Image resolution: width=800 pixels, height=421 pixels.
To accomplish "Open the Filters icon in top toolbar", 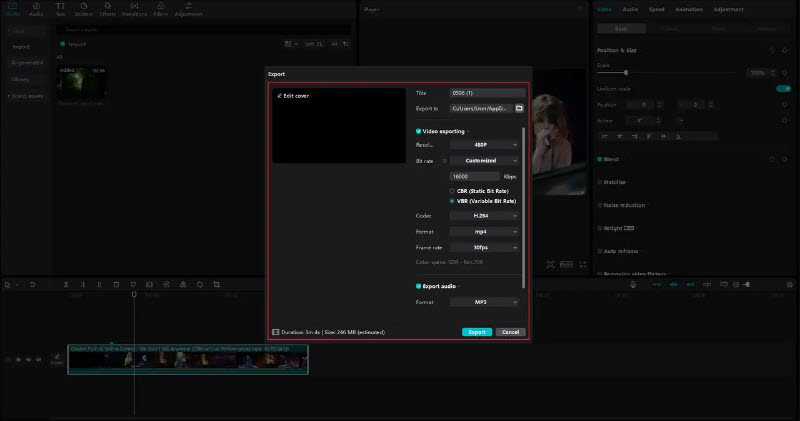I will pyautogui.click(x=160, y=8).
